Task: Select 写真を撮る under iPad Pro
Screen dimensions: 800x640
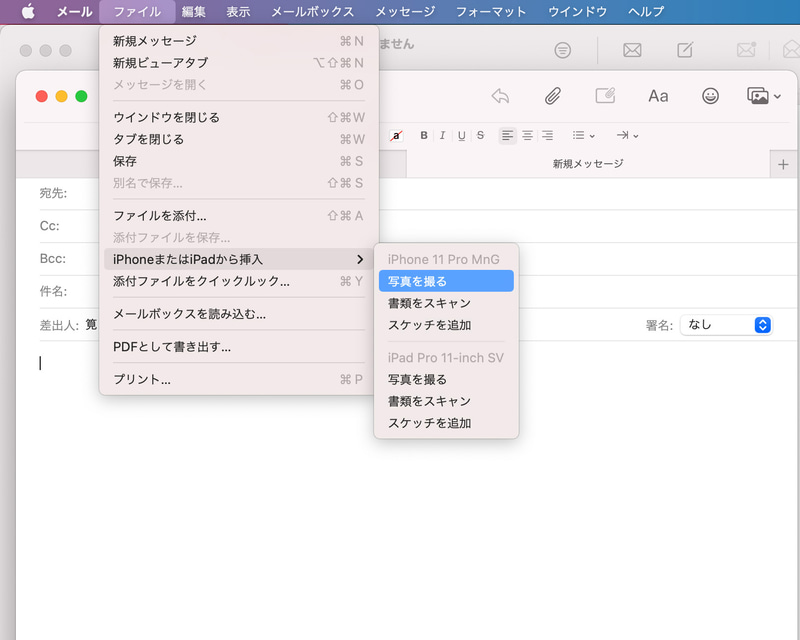Action: 446,379
